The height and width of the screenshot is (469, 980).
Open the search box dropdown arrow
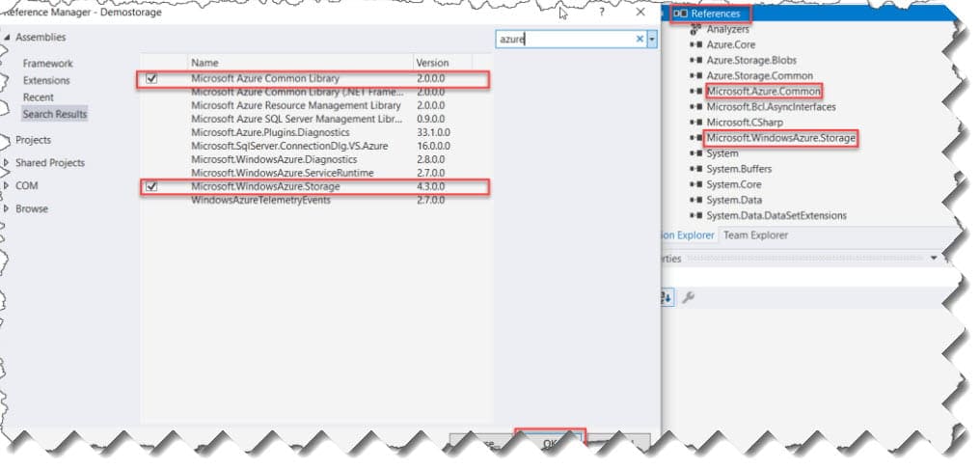click(x=652, y=40)
